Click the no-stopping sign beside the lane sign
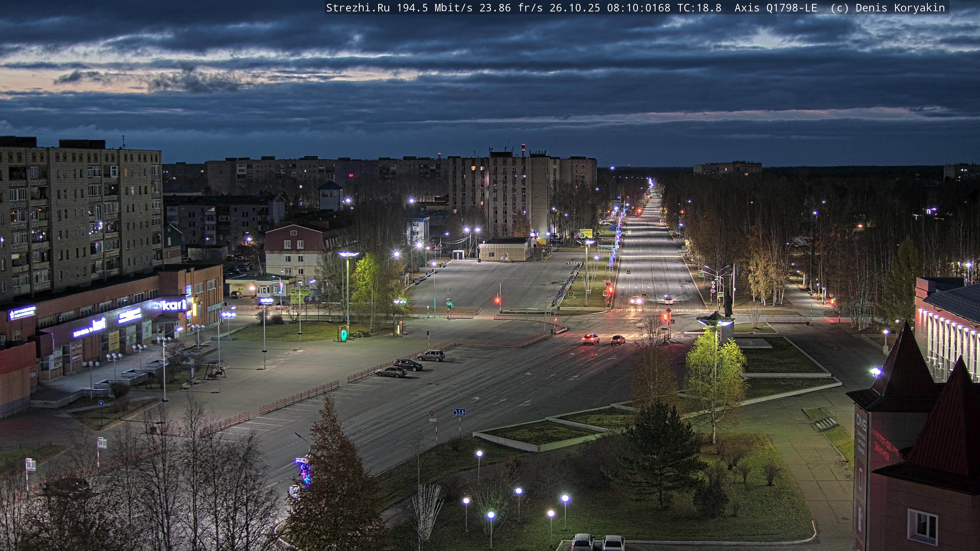Screen dimensions: 980x551 point(432,413)
